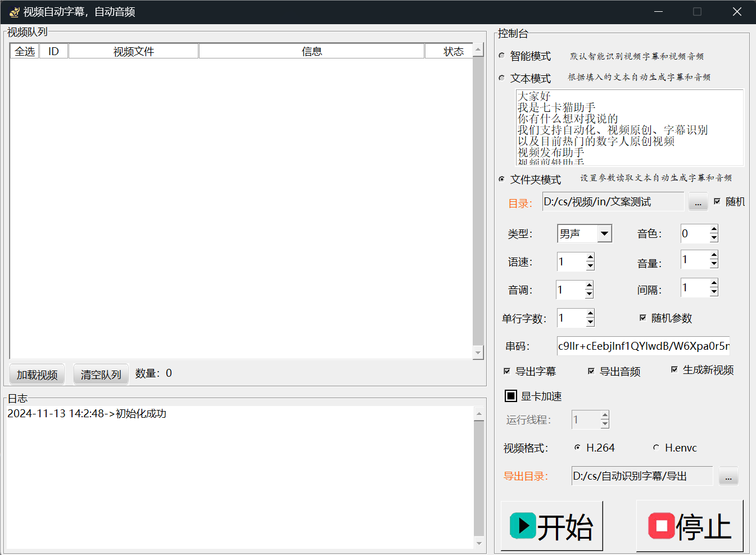Select the 文件夹模式 radio button

click(502, 179)
